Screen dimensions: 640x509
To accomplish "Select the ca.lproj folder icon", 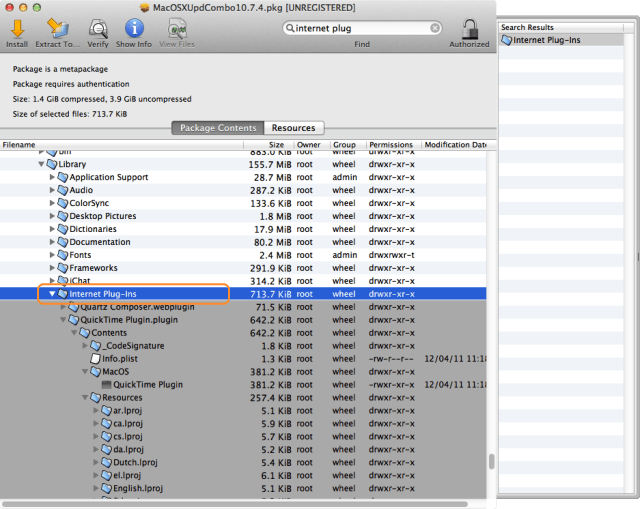I will (106, 424).
